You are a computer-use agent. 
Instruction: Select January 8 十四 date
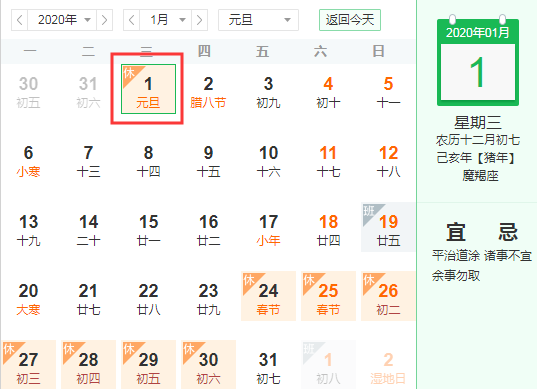[148, 161]
